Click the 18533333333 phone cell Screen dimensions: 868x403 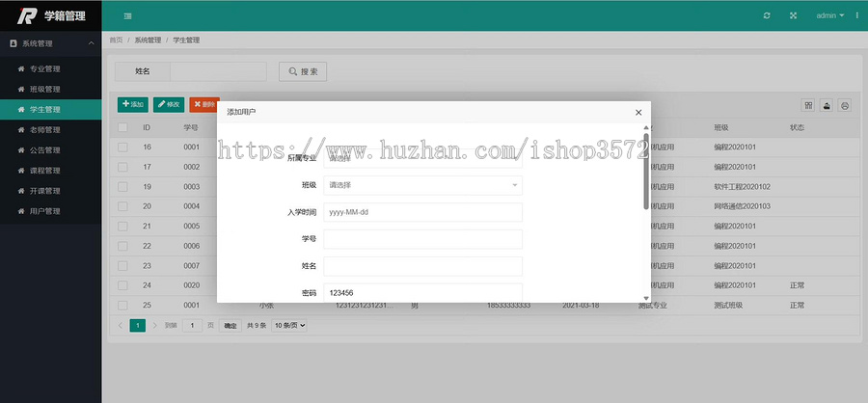coord(508,305)
